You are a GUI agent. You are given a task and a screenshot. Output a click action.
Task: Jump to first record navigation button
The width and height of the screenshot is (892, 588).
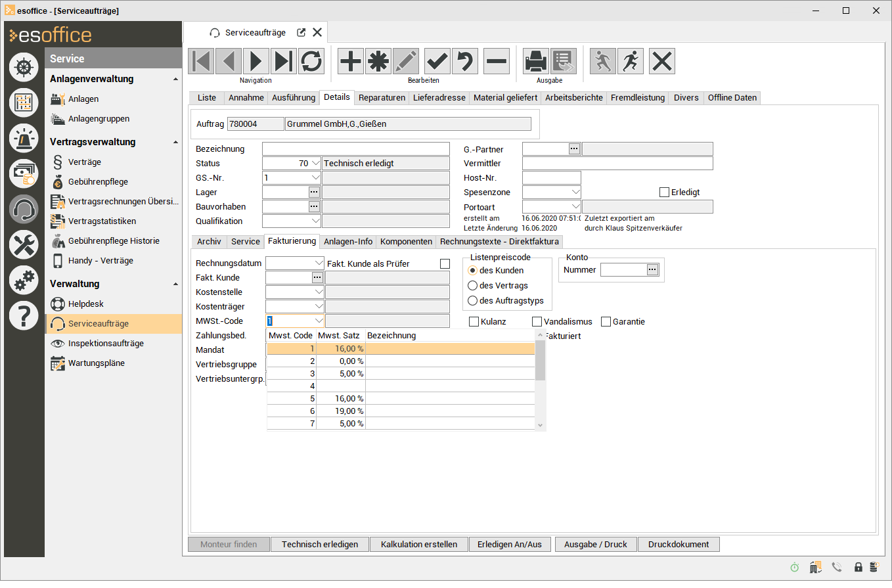click(201, 61)
